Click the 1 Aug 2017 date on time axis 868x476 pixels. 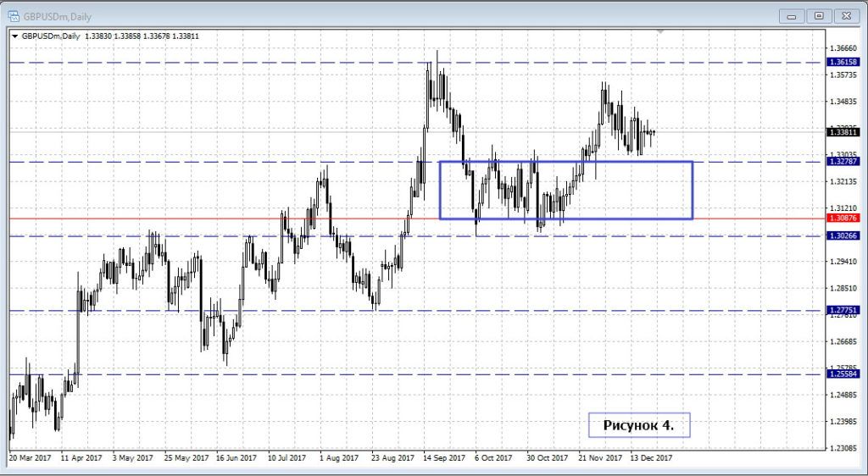click(x=341, y=457)
